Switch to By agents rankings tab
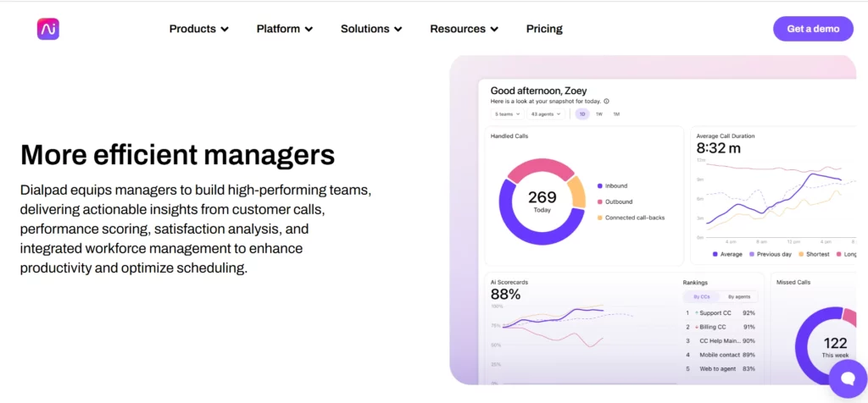This screenshot has width=868, height=403. [x=739, y=297]
